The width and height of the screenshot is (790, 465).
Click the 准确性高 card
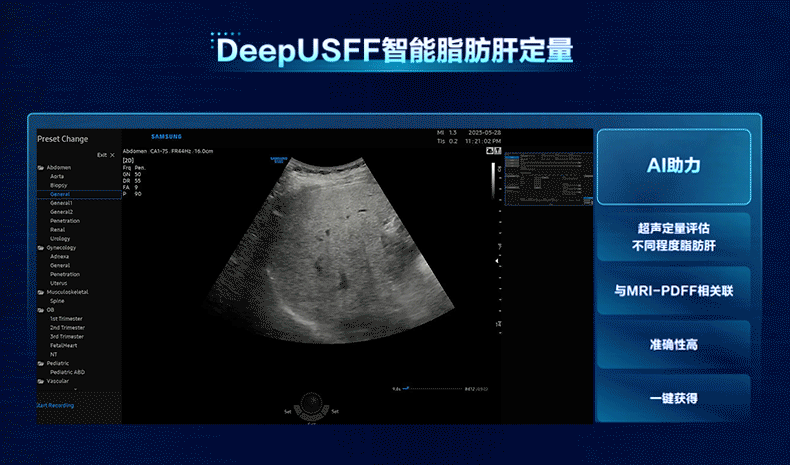click(x=674, y=345)
